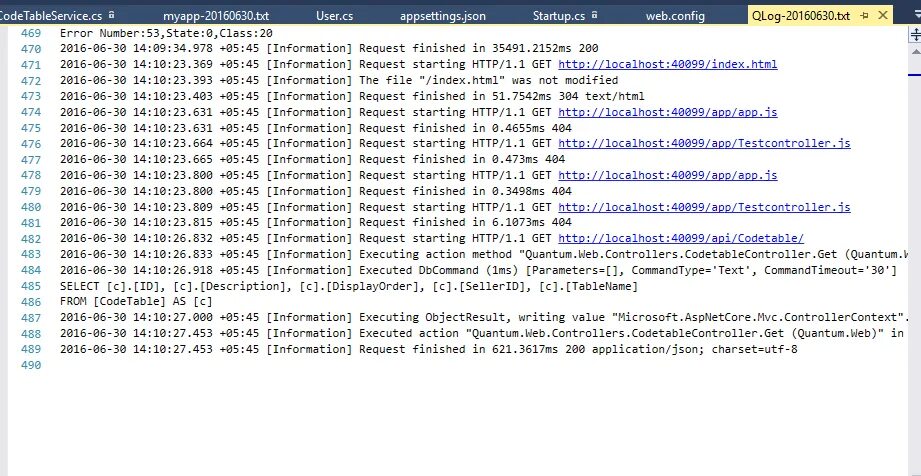The width and height of the screenshot is (921, 476).
Task: Click 'Request finished in 0.4655ms 404' text
Action: [x=465, y=128]
